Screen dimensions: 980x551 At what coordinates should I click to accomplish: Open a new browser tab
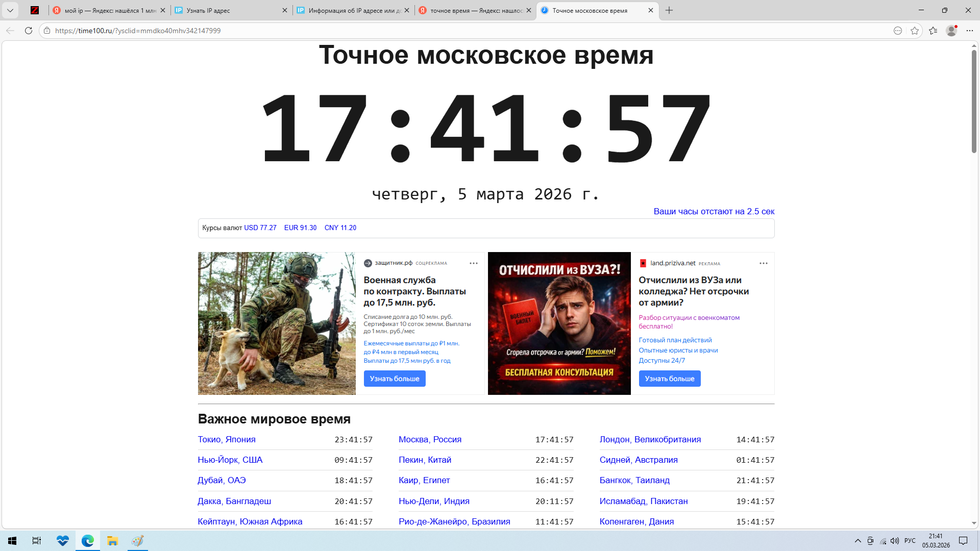[669, 10]
